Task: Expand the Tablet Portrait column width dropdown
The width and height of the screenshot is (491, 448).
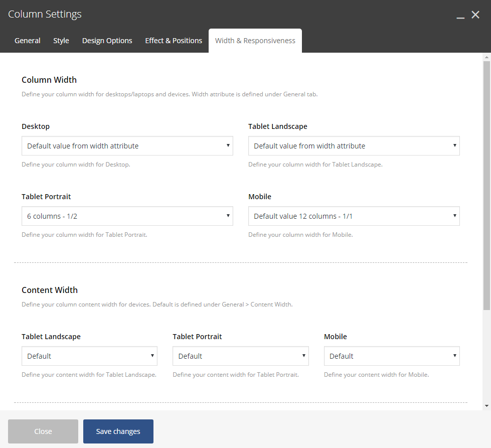Action: [127, 216]
